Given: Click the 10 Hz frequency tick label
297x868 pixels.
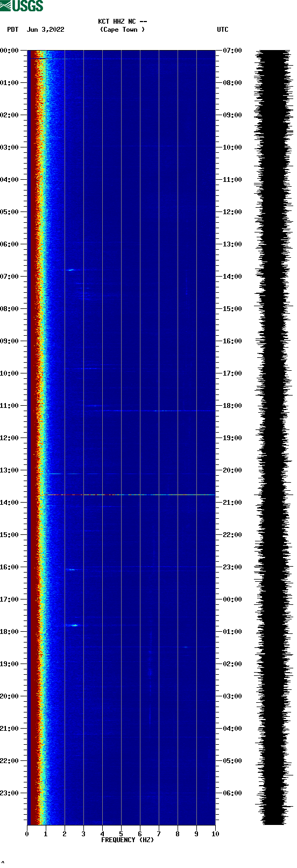Looking at the screenshot, I should (x=215, y=834).
